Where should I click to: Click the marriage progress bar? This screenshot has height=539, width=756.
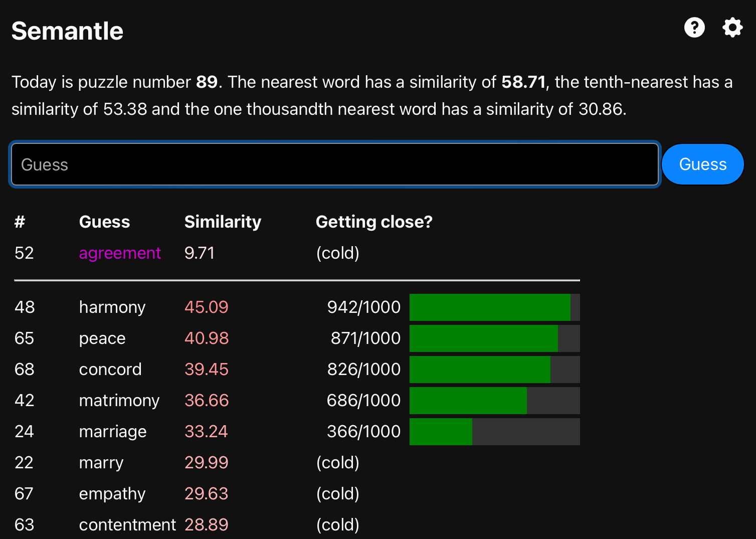[x=495, y=432]
